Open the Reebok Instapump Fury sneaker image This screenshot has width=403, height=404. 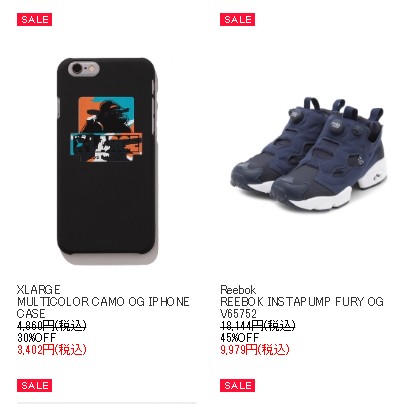[308, 152]
